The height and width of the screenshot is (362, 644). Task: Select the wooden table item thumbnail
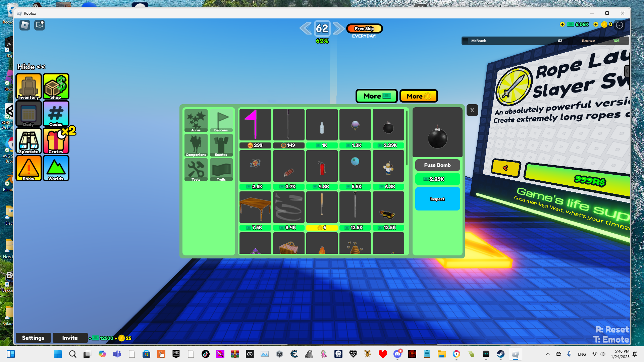pyautogui.click(x=255, y=207)
